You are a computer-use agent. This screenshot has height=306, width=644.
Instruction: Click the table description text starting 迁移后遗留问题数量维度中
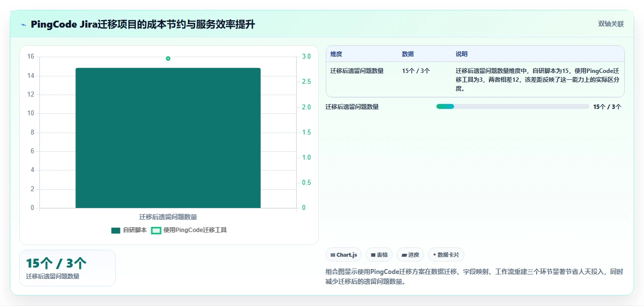537,80
